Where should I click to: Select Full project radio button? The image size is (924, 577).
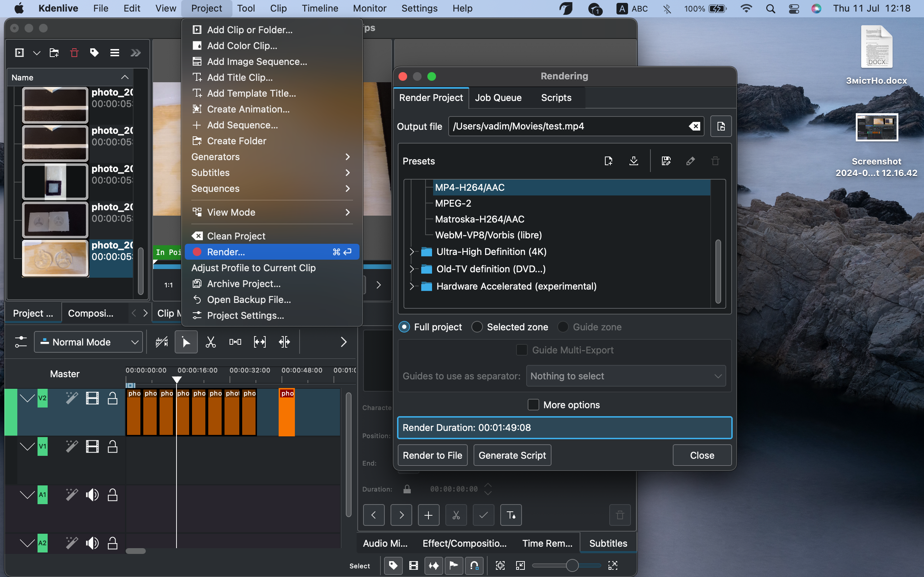pyautogui.click(x=404, y=326)
